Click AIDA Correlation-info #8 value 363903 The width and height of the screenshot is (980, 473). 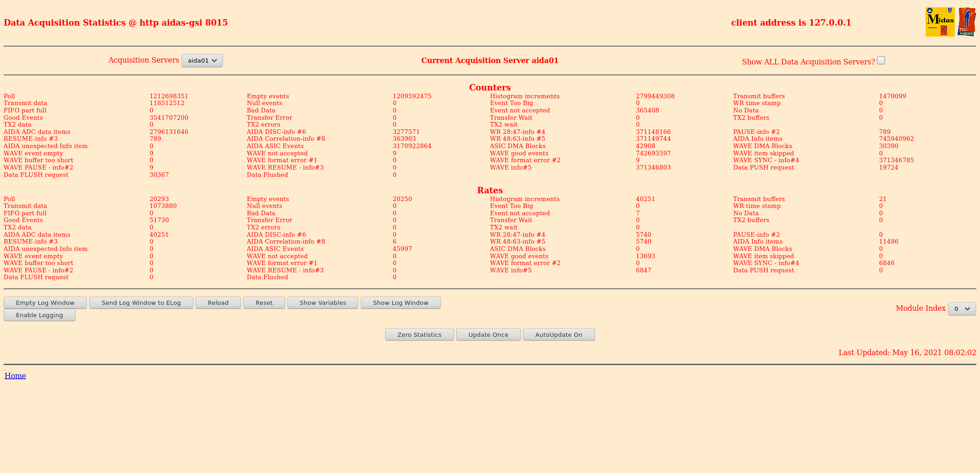pos(404,139)
